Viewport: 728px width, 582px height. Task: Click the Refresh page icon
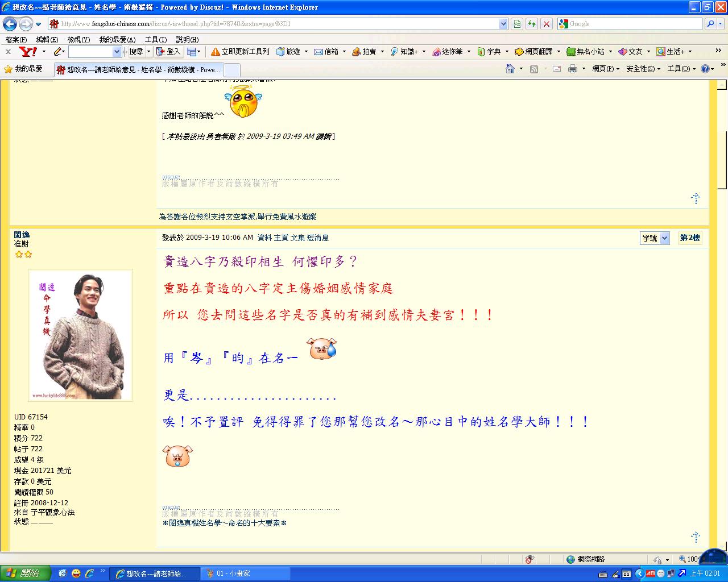[531, 24]
